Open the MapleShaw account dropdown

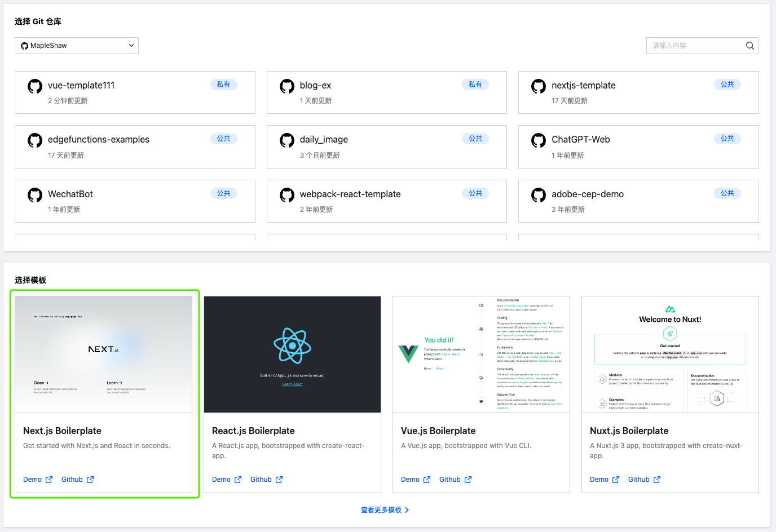tap(77, 46)
